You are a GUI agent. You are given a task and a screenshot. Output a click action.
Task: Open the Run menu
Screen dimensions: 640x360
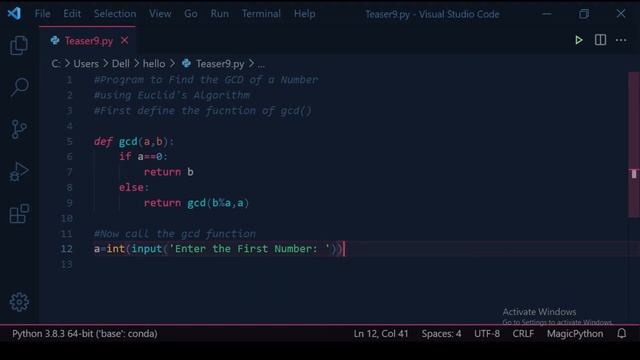(220, 14)
